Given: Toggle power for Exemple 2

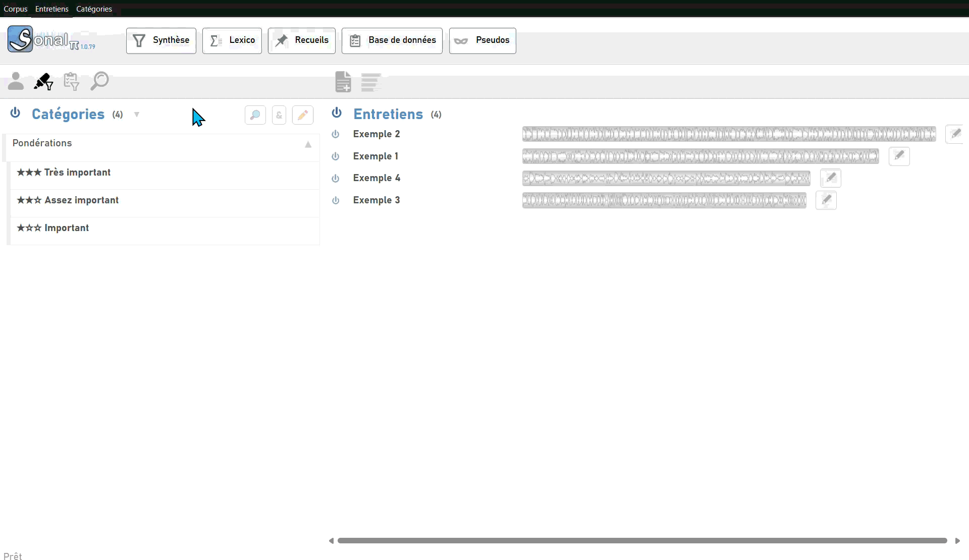Looking at the screenshot, I should point(335,134).
